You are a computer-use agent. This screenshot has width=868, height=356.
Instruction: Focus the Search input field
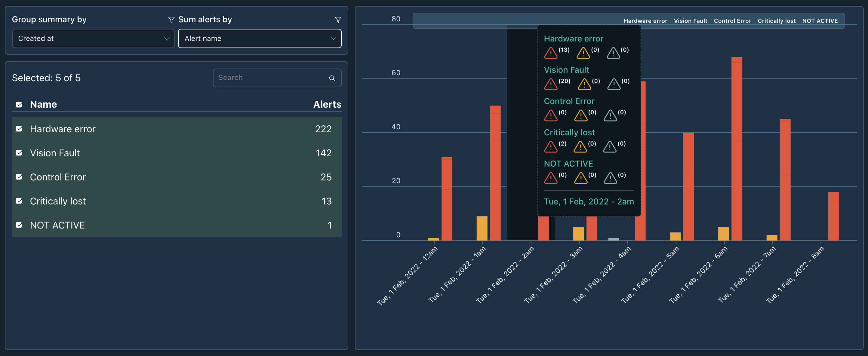click(x=271, y=78)
